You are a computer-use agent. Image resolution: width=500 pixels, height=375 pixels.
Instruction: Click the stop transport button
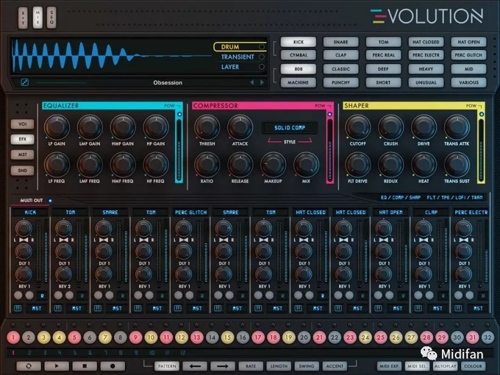[x=85, y=366]
